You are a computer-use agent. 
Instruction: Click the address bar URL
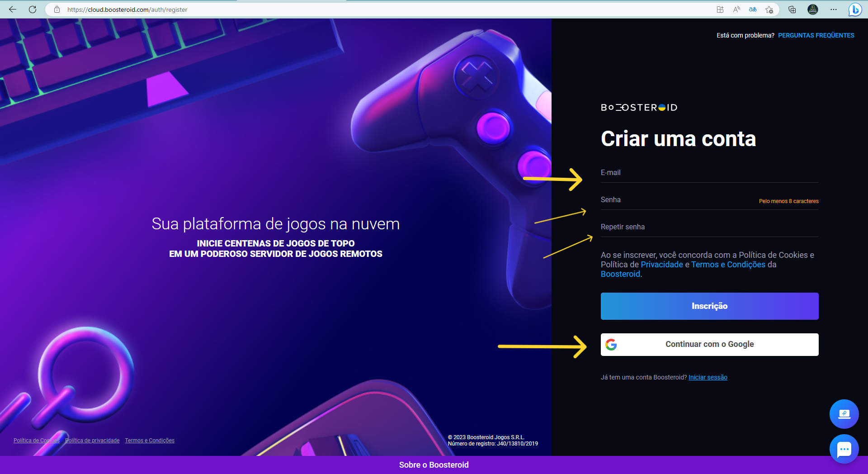127,9
